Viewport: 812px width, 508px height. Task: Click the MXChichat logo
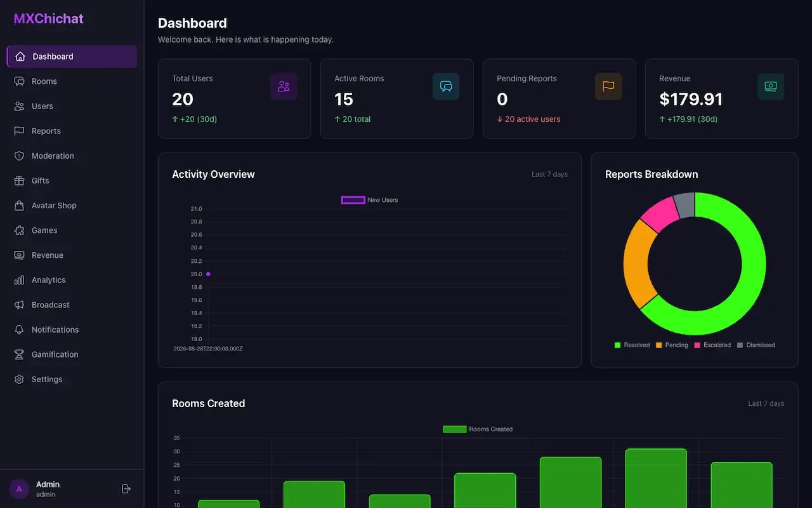pos(48,18)
